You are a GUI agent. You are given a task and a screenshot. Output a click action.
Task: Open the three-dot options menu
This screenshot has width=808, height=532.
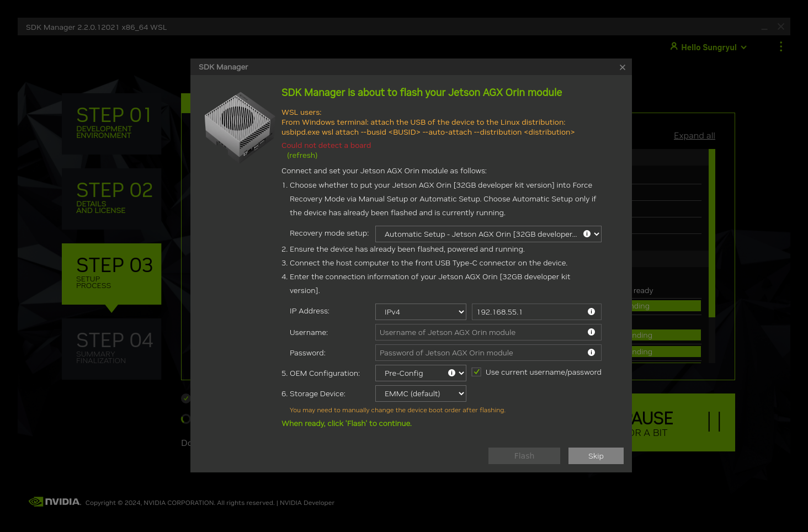point(781,47)
